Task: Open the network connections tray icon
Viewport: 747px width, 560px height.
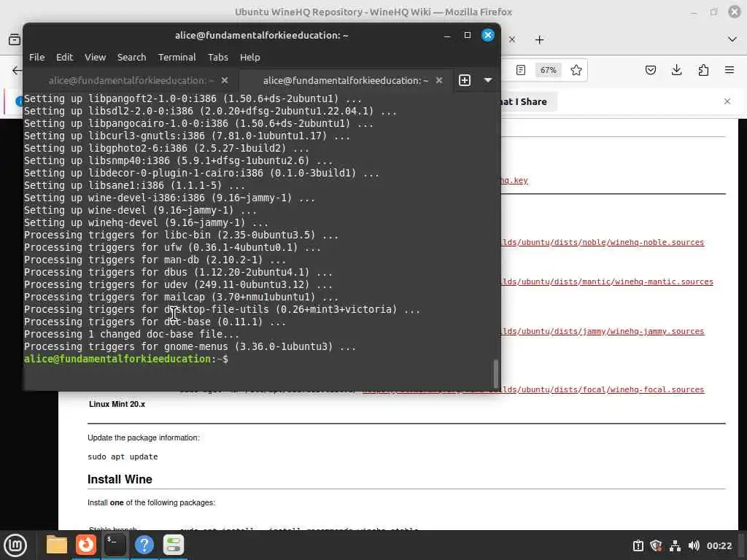Action: click(675, 545)
